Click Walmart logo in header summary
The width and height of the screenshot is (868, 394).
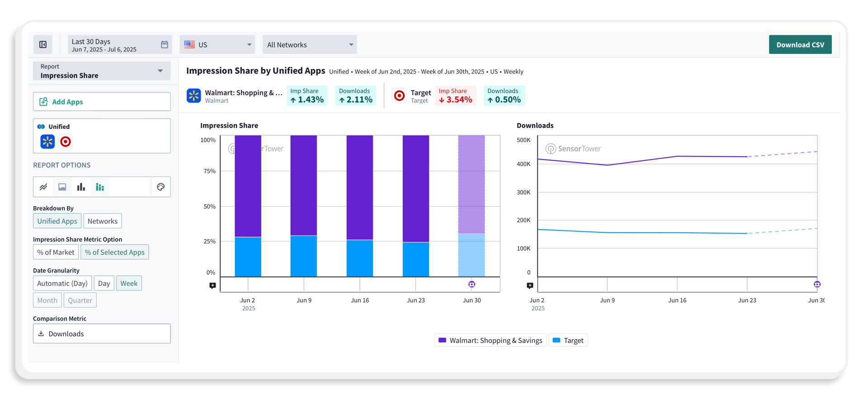(x=194, y=95)
